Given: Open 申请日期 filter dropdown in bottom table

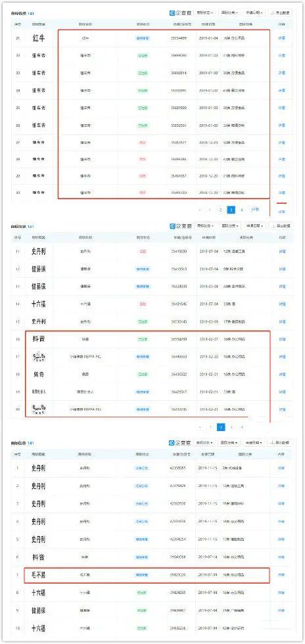Looking at the screenshot, I should [x=254, y=443].
